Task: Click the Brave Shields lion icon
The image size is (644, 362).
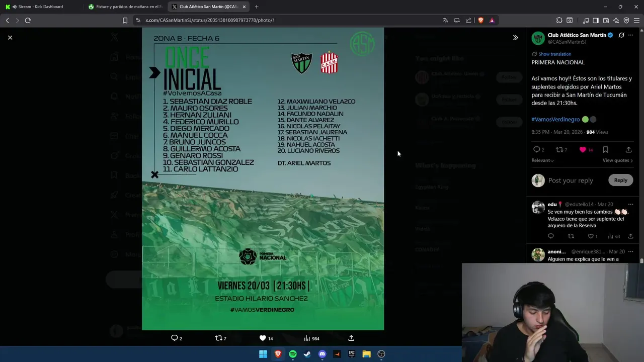Action: (x=480, y=20)
